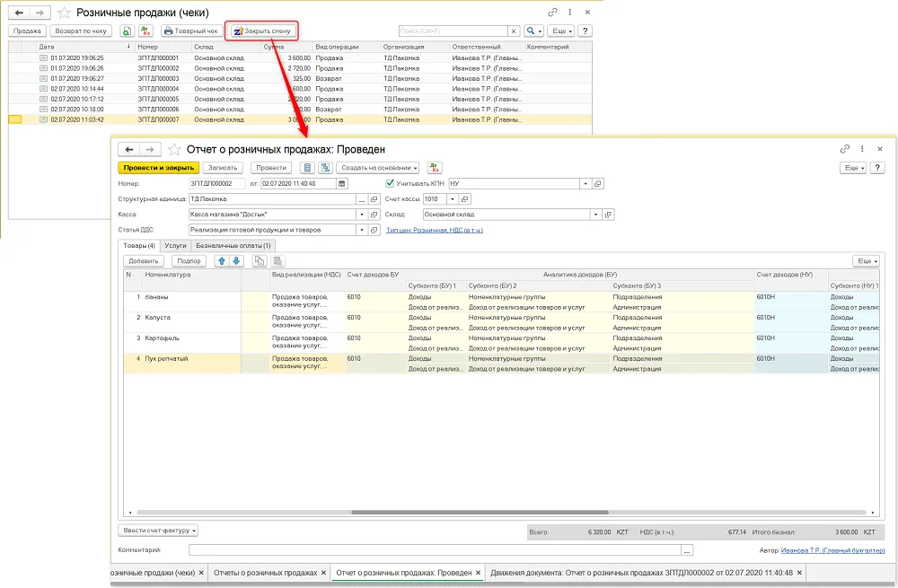Click the favorite star beside 'Отчет о розничных продажах'
The image size is (898, 588).
(x=174, y=149)
